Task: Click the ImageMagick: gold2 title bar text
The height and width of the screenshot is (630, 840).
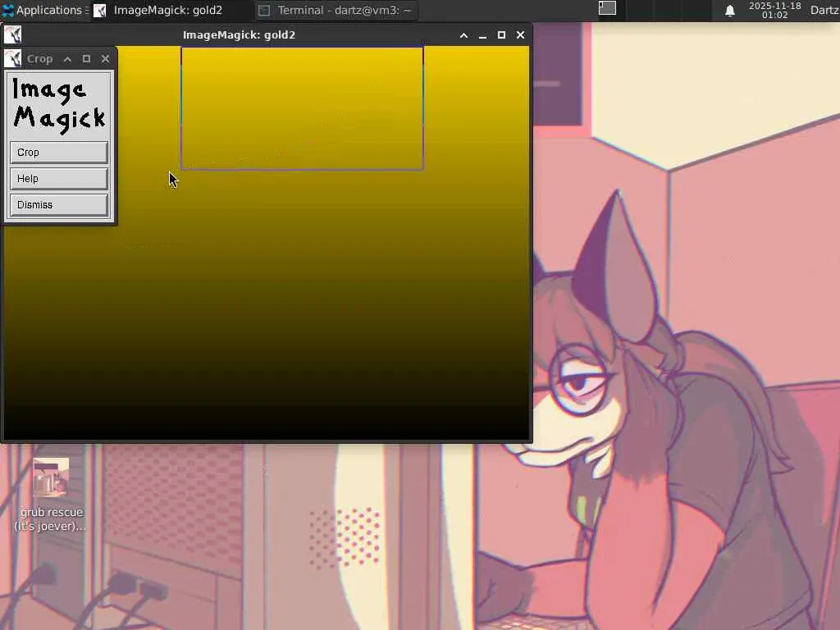Action: pos(239,34)
